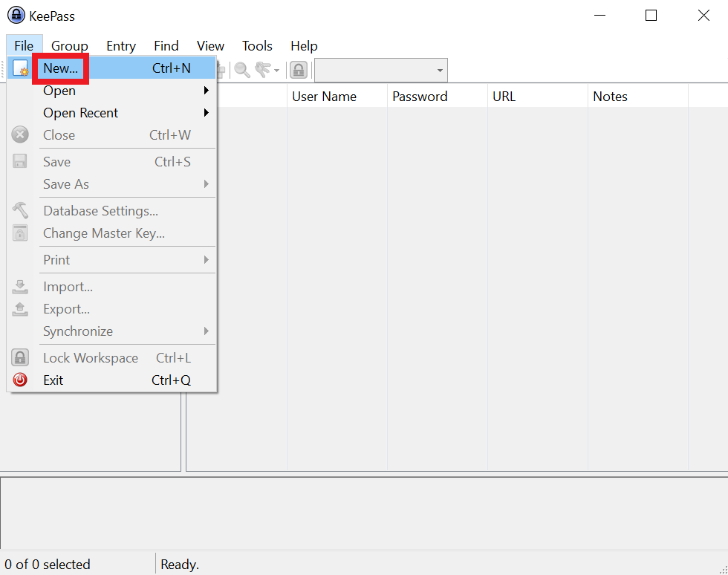728x575 pixels.
Task: Click the Database Settings hammer icon
Action: point(20,211)
